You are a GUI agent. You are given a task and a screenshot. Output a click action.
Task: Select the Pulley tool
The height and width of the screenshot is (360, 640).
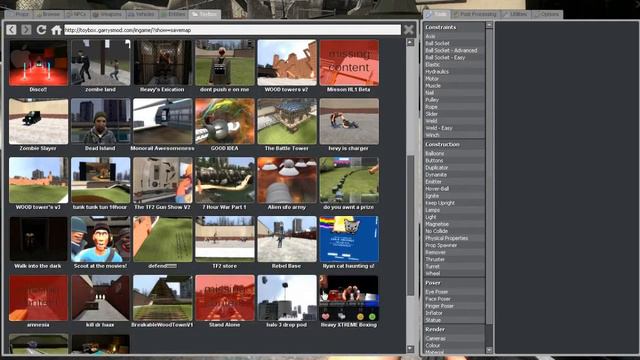coord(454,100)
